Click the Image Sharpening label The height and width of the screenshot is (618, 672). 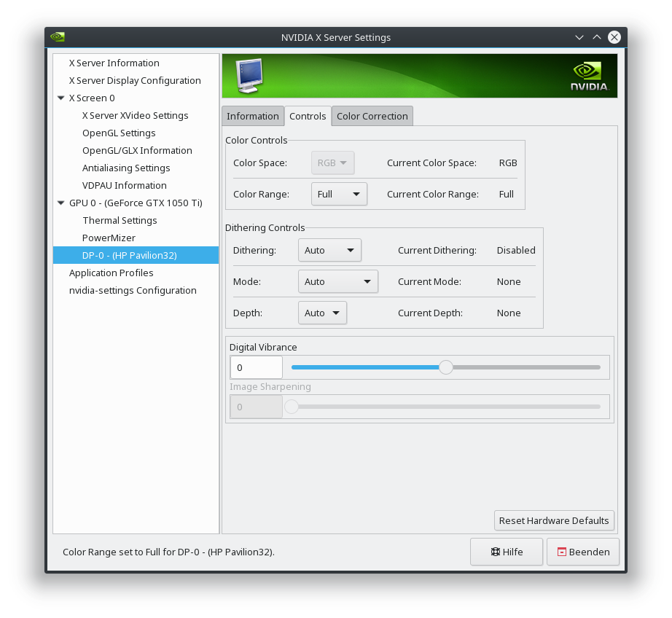coord(270,386)
